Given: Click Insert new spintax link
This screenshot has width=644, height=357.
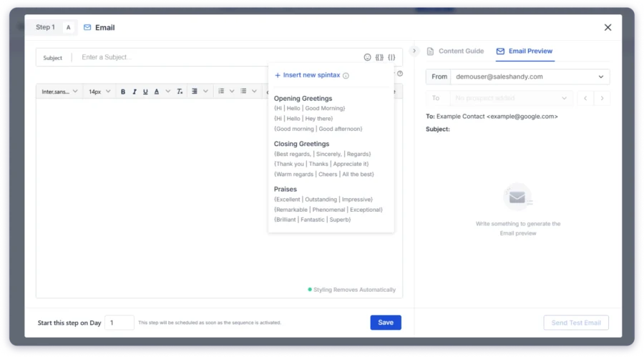Looking at the screenshot, I should (307, 75).
